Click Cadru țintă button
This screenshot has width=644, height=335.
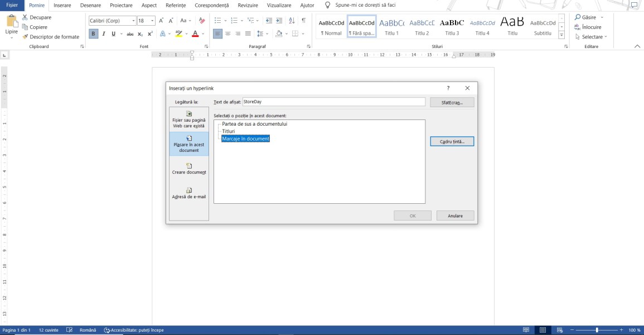(452, 141)
